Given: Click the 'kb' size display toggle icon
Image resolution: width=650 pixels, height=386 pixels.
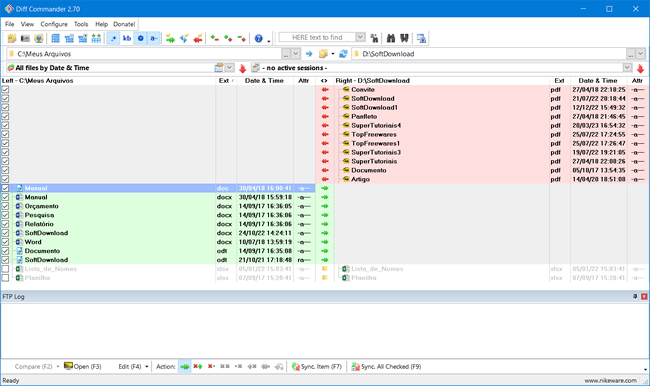Looking at the screenshot, I should tap(127, 38).
